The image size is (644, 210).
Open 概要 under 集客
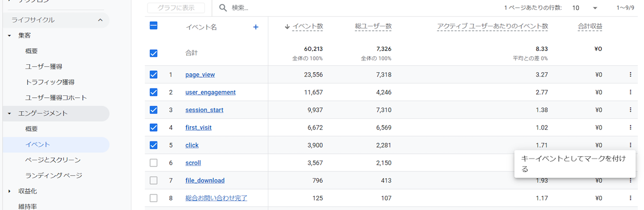(x=31, y=51)
